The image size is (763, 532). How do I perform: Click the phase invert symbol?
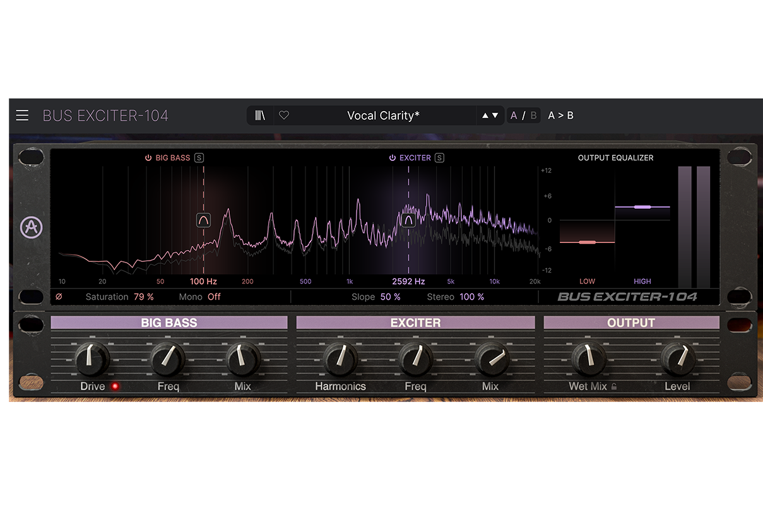pyautogui.click(x=59, y=297)
